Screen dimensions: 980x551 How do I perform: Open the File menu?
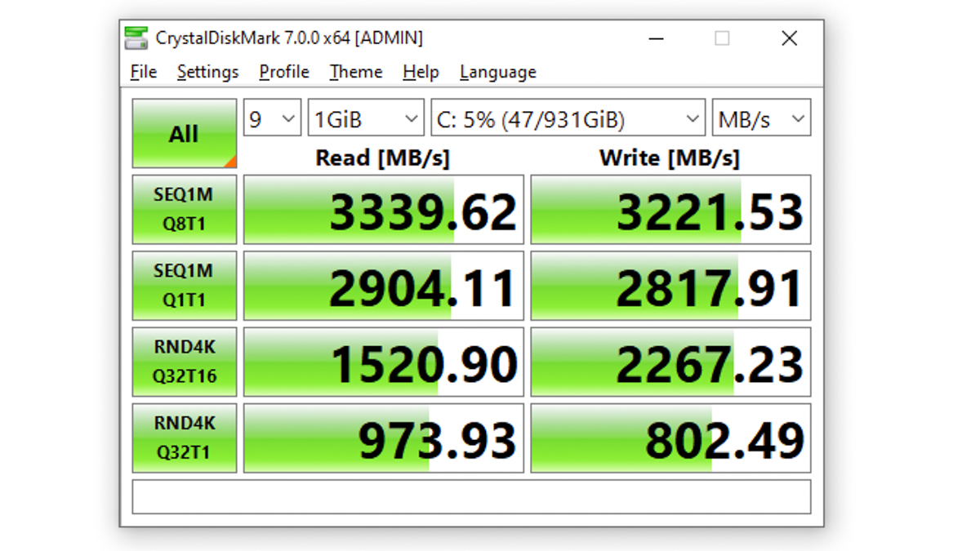coord(144,72)
